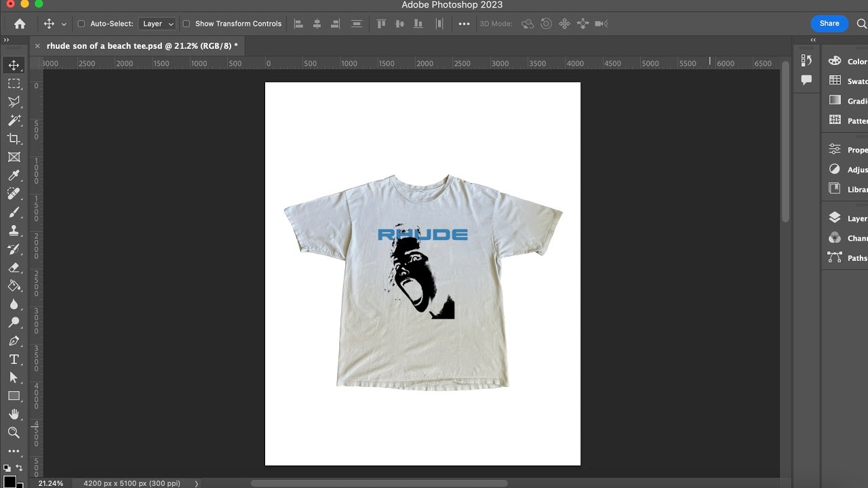Click the 21.24% zoom level field
868x488 pixels.
[51, 483]
